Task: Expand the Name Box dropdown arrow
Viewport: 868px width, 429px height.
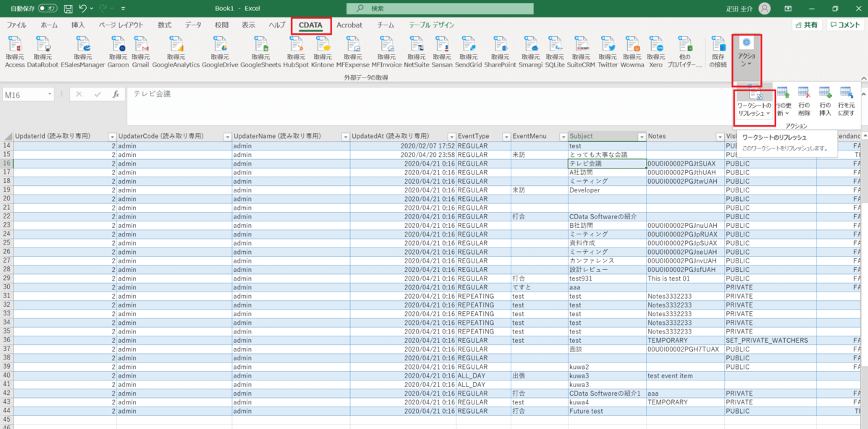Action: pyautogui.click(x=50, y=94)
